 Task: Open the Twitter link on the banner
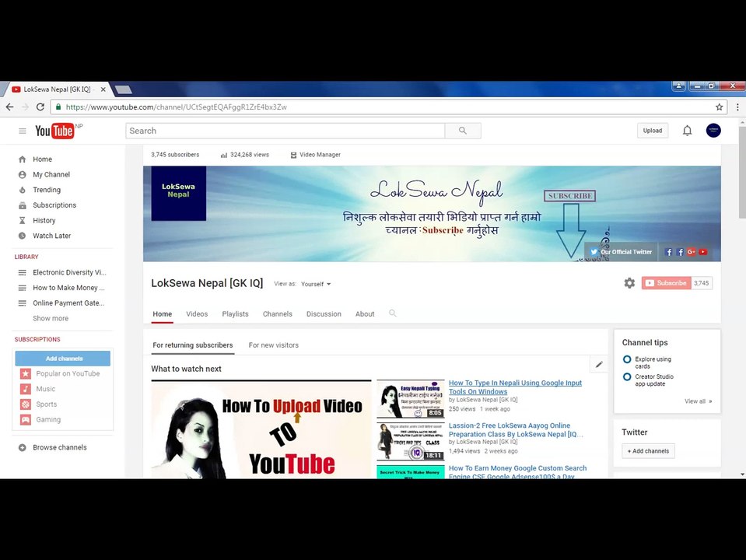[x=622, y=252]
